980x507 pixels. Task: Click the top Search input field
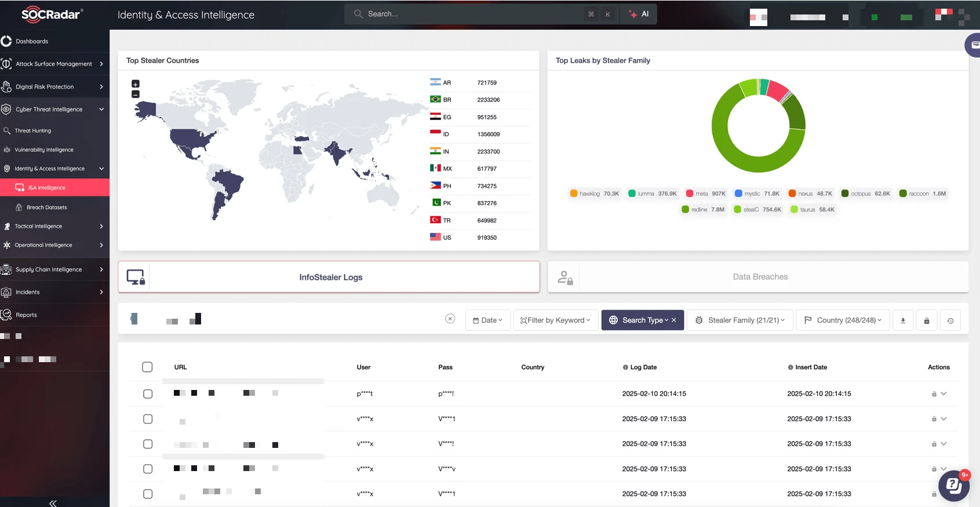(482, 14)
